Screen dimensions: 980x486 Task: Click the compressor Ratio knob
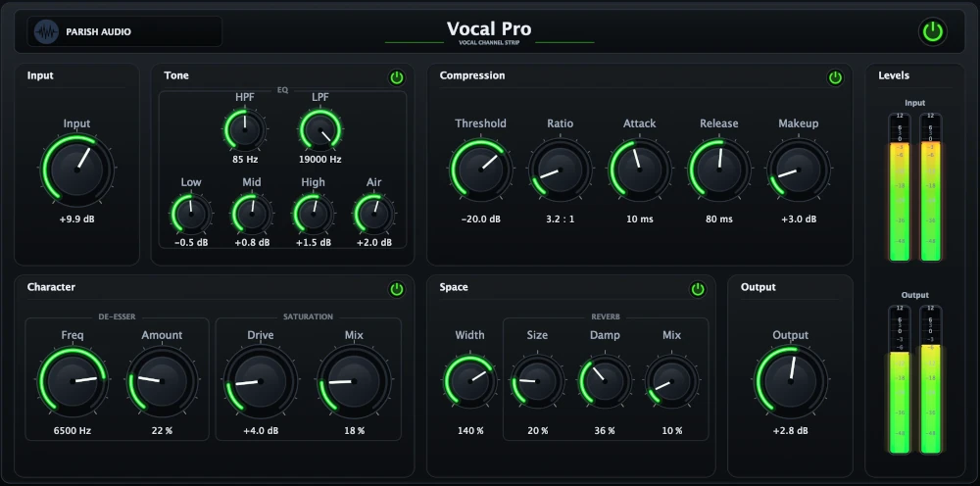coord(560,170)
